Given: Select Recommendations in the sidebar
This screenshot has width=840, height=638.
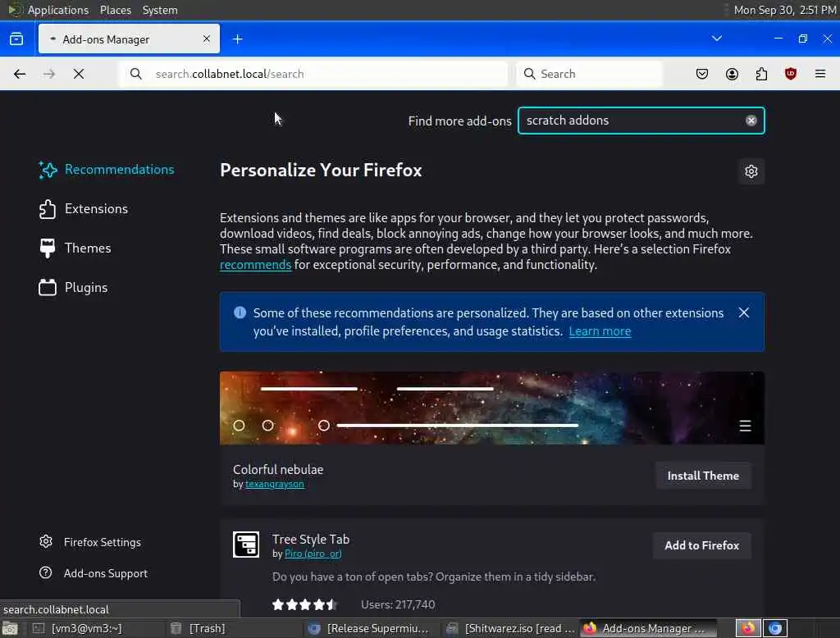Looking at the screenshot, I should pyautogui.click(x=107, y=170).
